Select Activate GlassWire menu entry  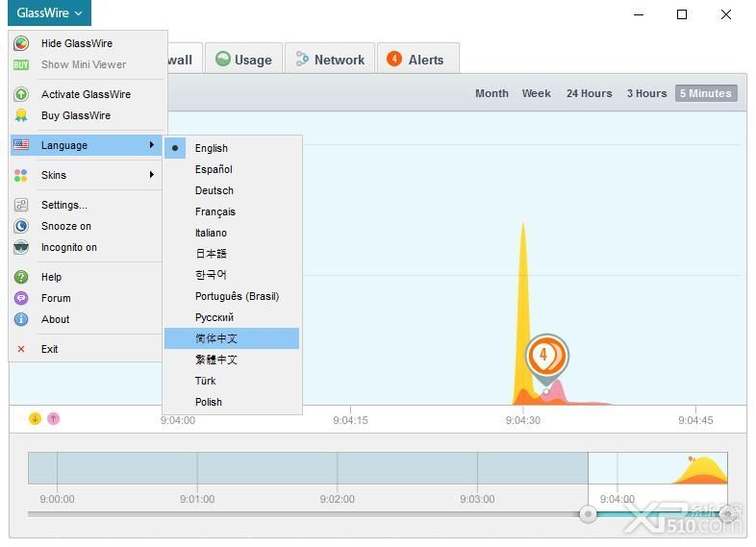pos(86,94)
